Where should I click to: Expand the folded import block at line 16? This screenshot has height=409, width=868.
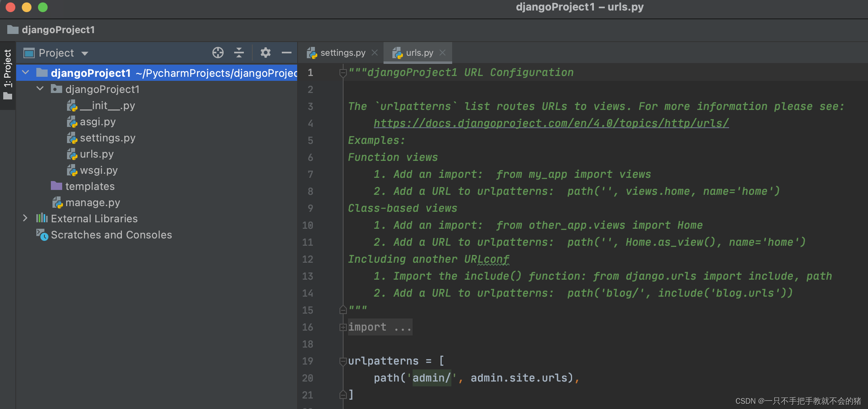tap(343, 327)
